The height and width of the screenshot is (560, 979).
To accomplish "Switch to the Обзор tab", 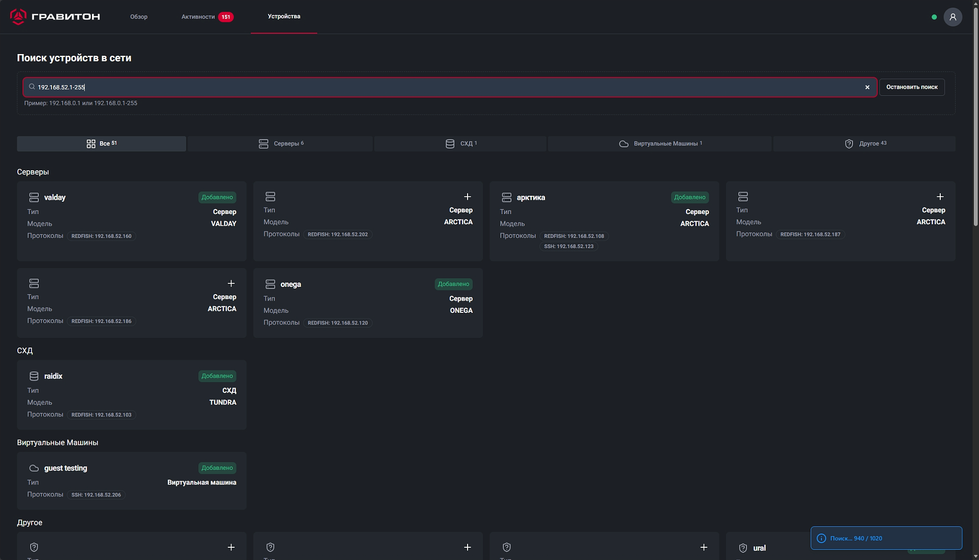I will [x=139, y=17].
